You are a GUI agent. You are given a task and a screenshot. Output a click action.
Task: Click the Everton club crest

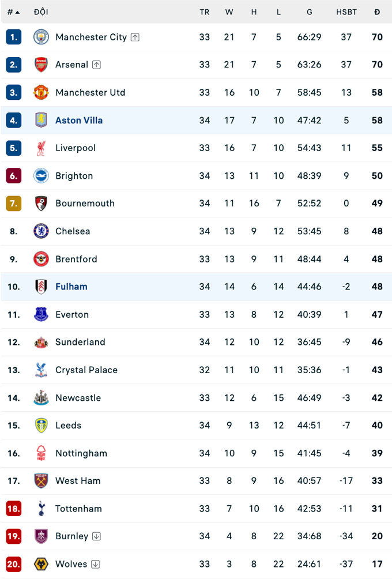tap(41, 314)
